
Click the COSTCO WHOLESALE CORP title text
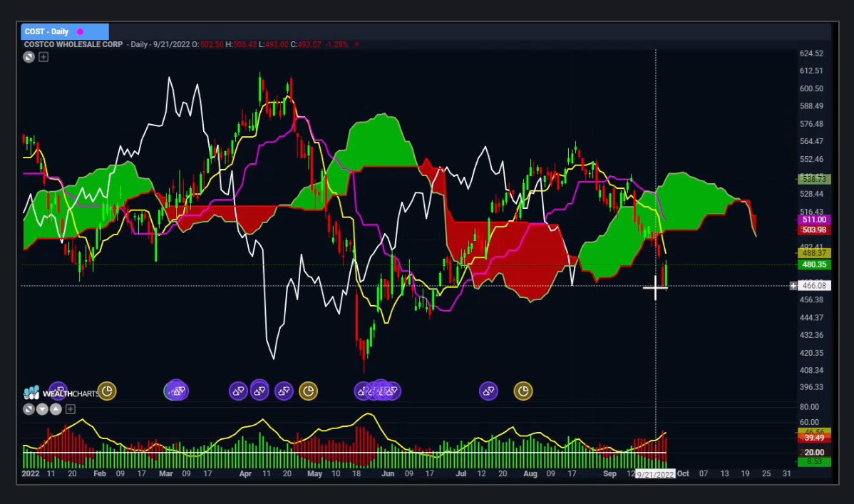[x=73, y=45]
